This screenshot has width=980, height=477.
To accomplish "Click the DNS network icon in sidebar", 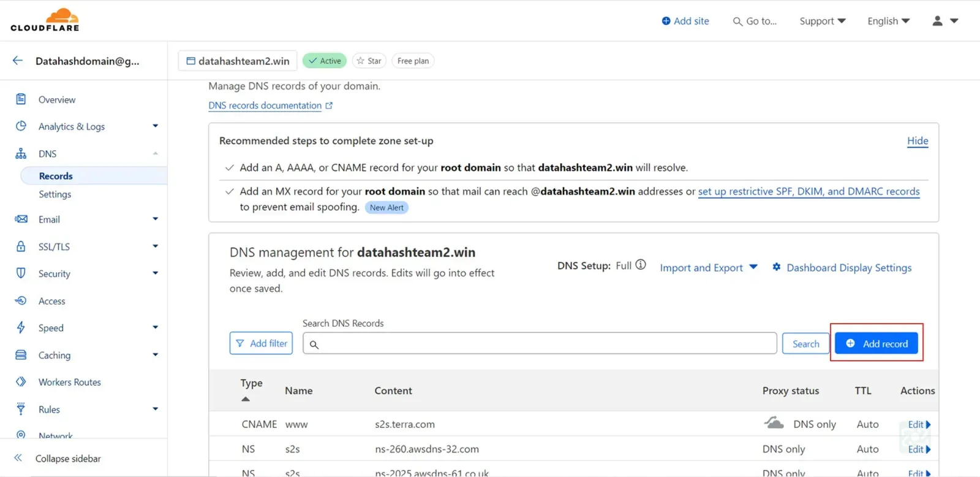I will pyautogui.click(x=21, y=153).
